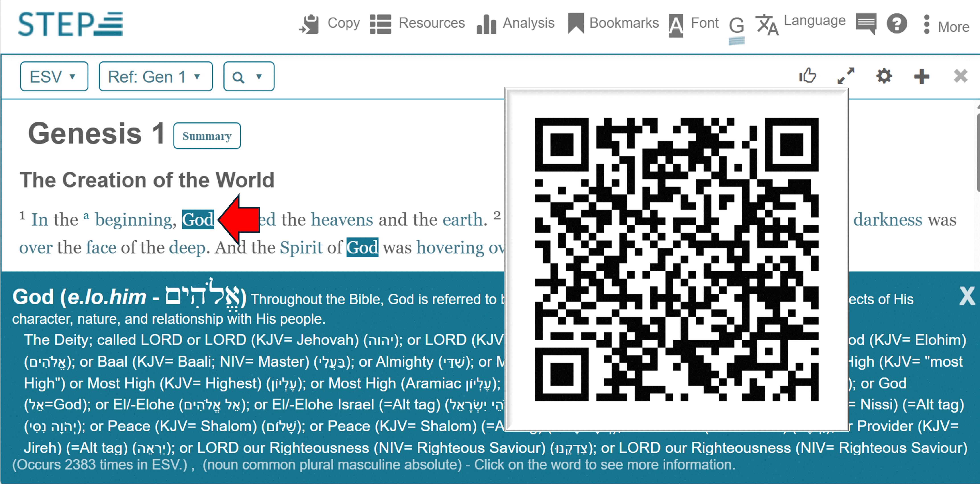Open the search magnifier dropdown
Screen dimensions: 980x484
pyautogui.click(x=248, y=77)
